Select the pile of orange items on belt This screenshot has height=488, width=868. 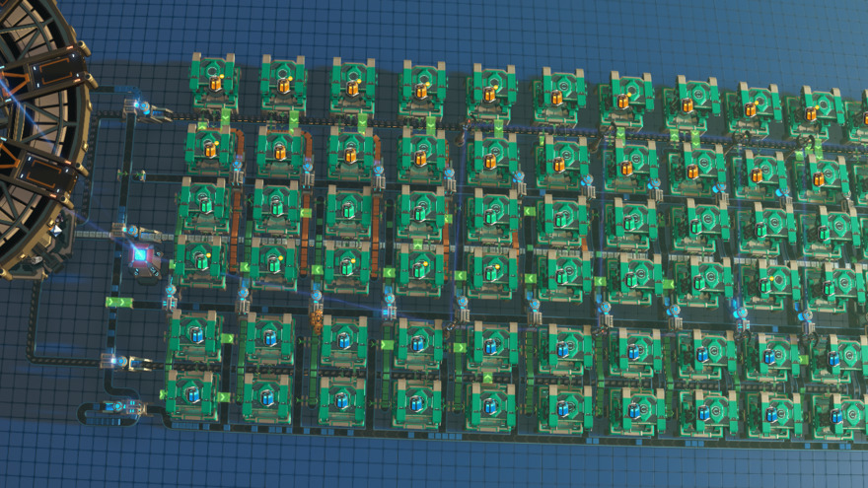pos(317,318)
